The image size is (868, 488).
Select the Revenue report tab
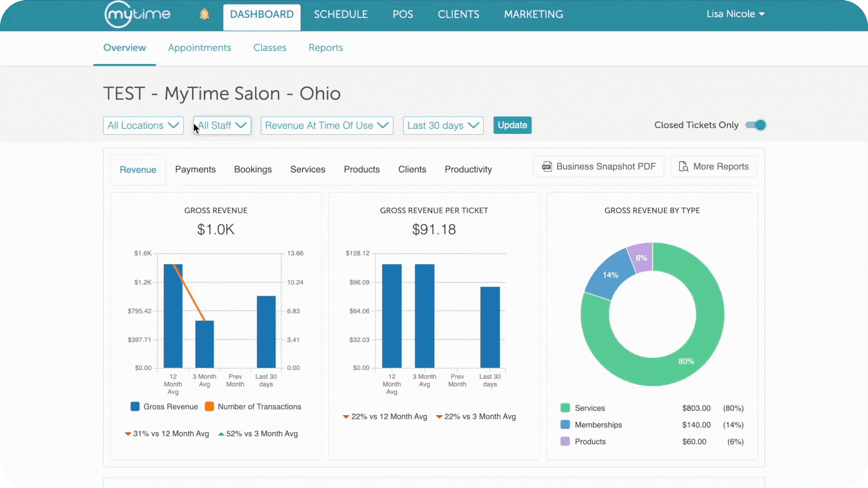(138, 170)
